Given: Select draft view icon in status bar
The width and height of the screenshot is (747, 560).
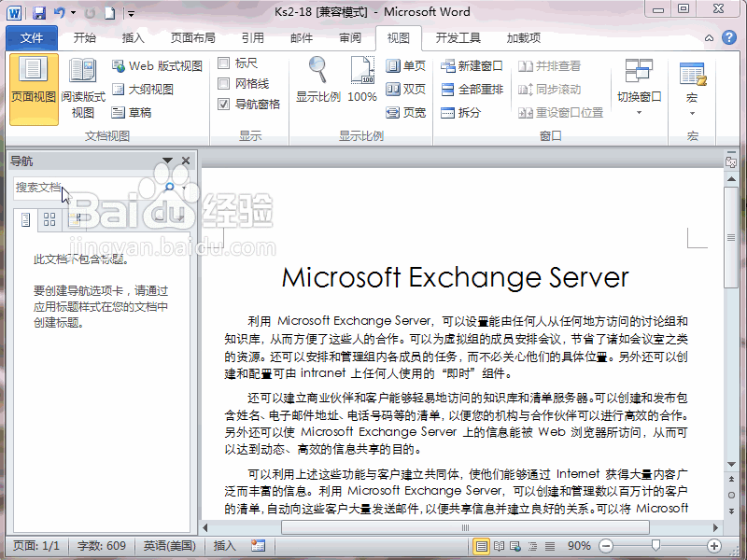Looking at the screenshot, I should 550,546.
